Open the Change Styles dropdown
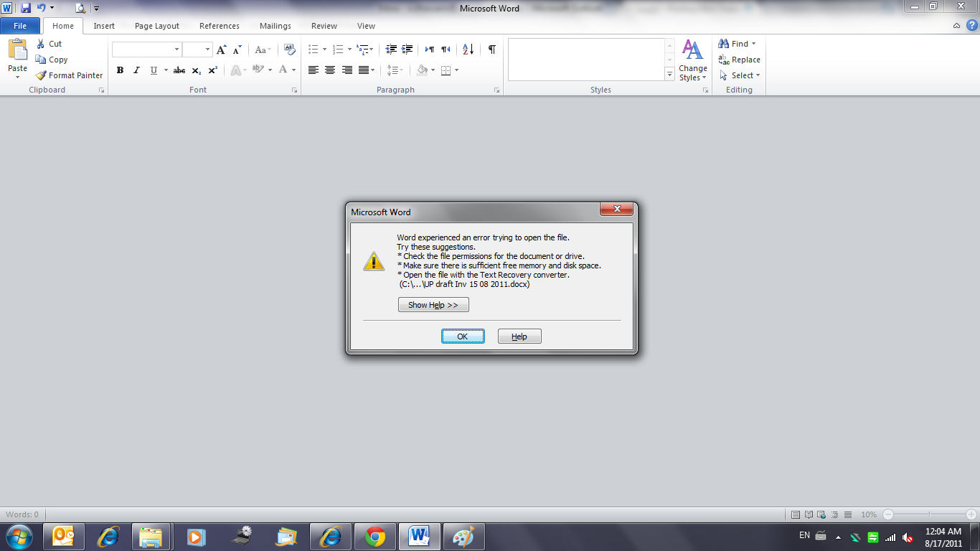Screen dimensions: 980x551 click(x=692, y=60)
